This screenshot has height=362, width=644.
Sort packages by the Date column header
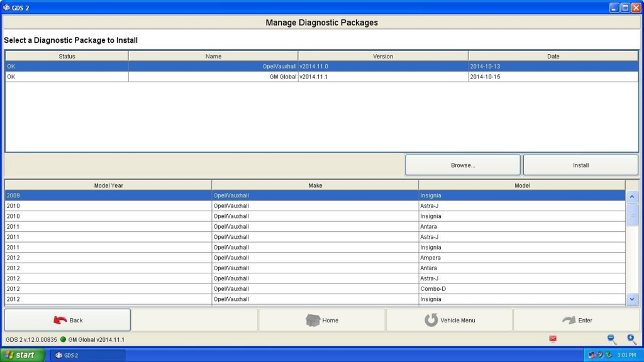pyautogui.click(x=553, y=56)
